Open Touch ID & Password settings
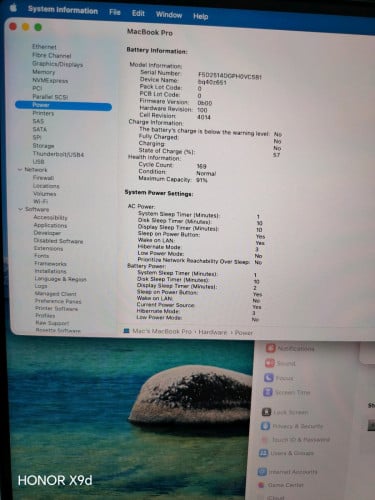The width and height of the screenshot is (375, 500). tap(295, 440)
